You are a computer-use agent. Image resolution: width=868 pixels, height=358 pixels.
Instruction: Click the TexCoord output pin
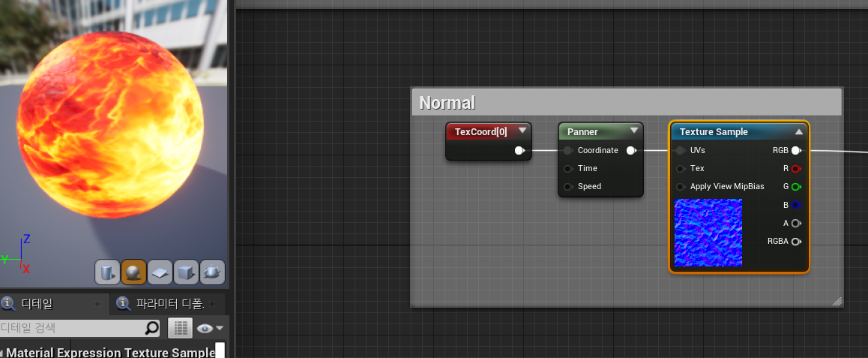pyautogui.click(x=519, y=150)
